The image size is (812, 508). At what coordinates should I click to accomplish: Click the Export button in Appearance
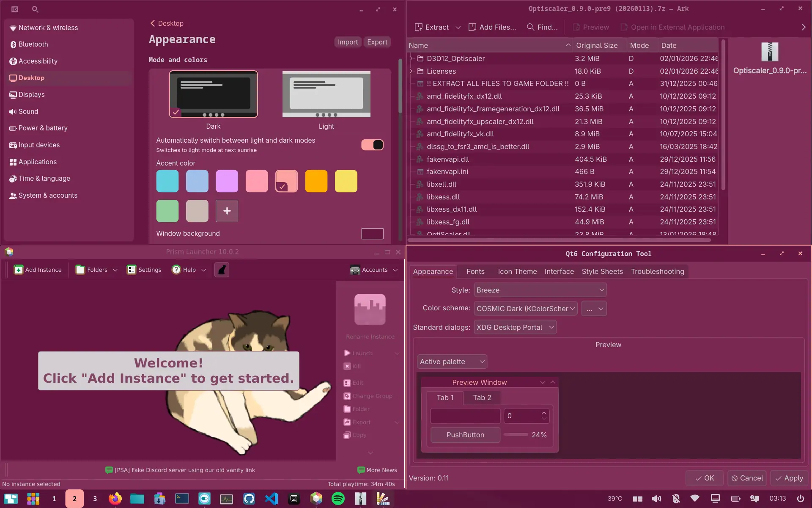click(377, 42)
